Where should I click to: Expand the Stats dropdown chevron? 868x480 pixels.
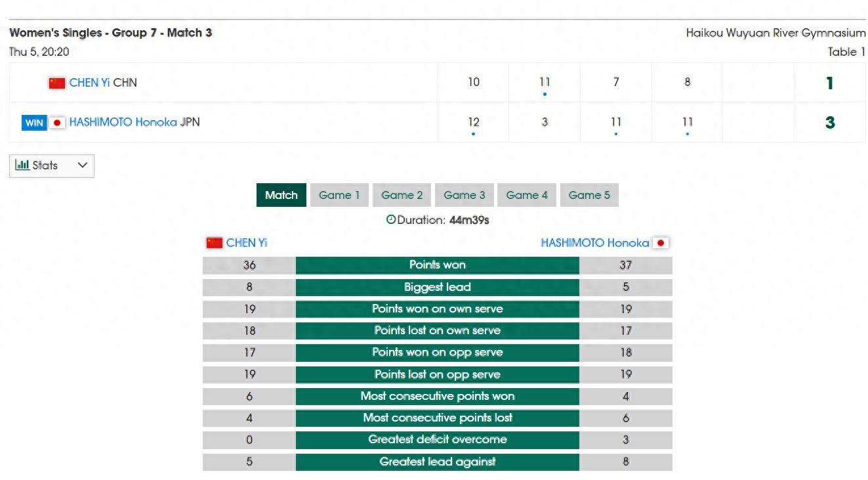82,165
